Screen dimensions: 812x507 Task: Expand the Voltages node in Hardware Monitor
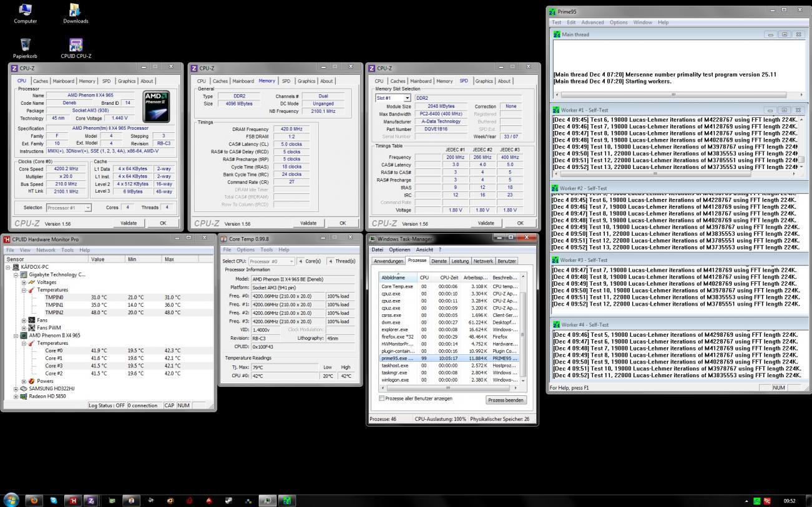24,282
